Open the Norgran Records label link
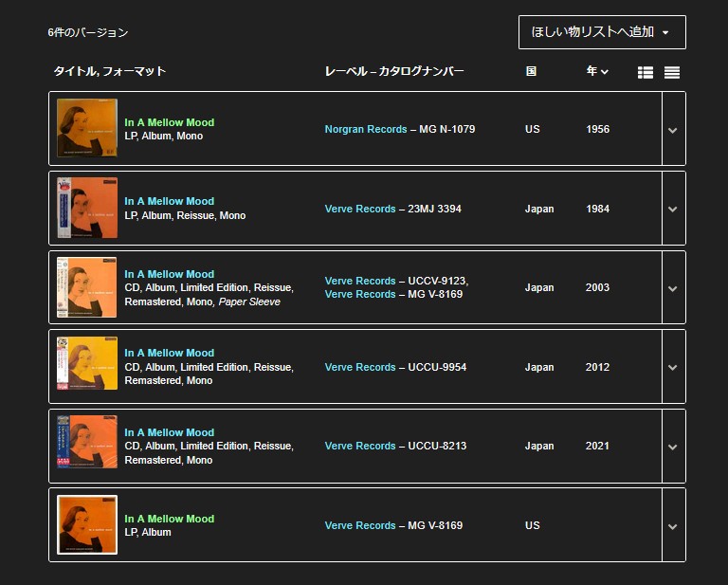Viewport: 728px width, 585px height. pyautogui.click(x=366, y=129)
